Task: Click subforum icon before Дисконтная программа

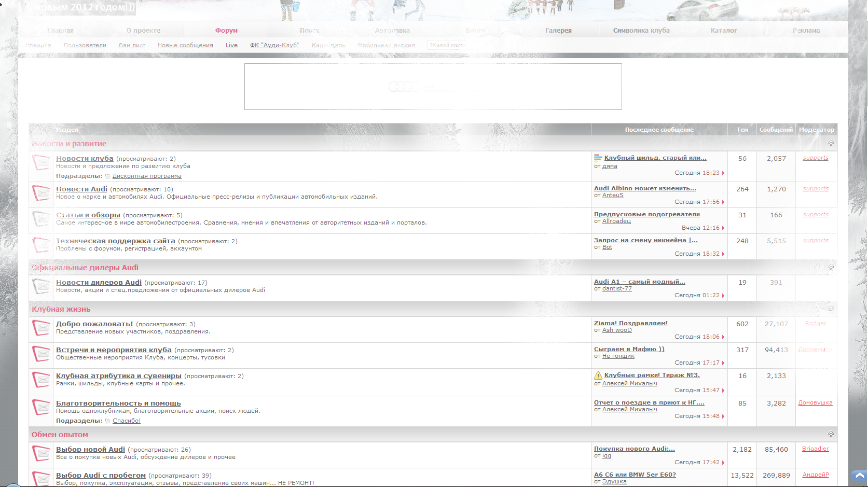Action: tap(107, 176)
